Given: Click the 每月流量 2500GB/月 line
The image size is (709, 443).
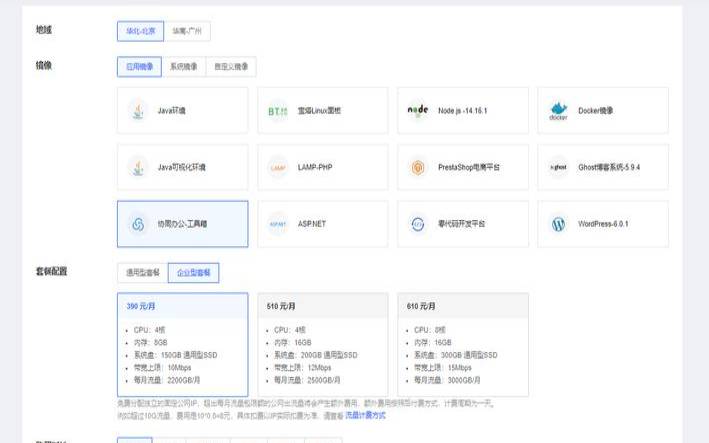Looking at the screenshot, I should click(307, 380).
